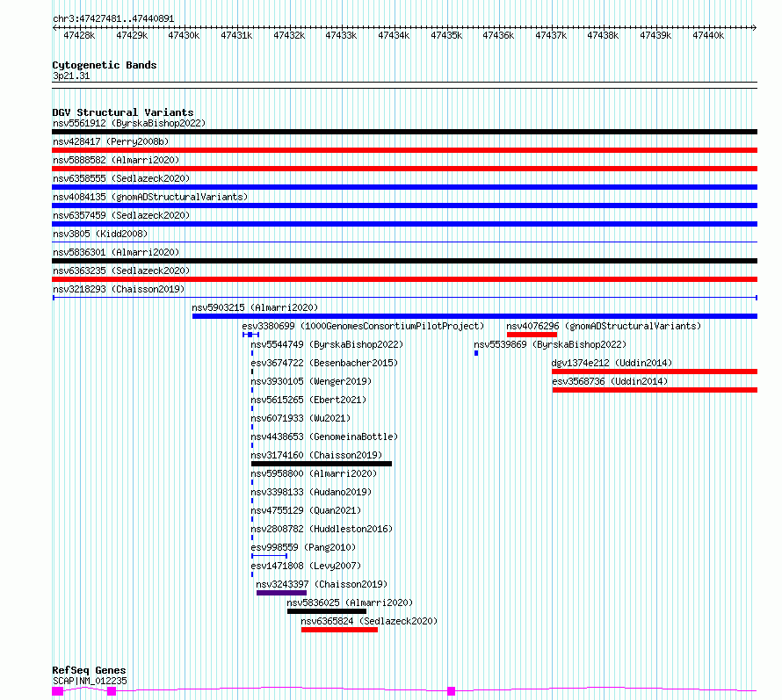This screenshot has height=700, width=782.
Task: Click the red dgv1374e212 variant bar
Action: click(655, 372)
